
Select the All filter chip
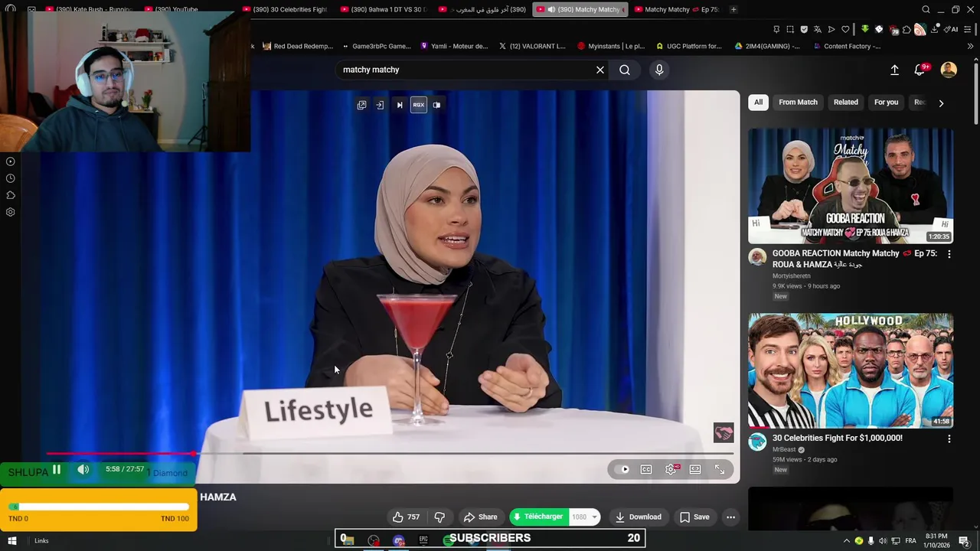(758, 103)
